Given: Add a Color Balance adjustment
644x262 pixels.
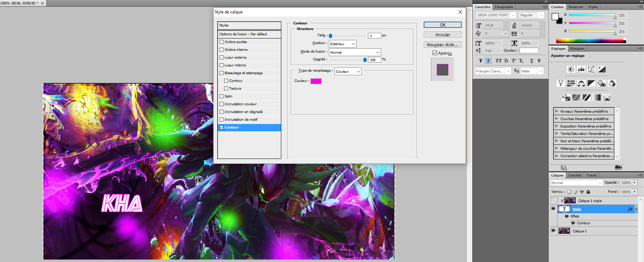Looking at the screenshot, I should pyautogui.click(x=581, y=83).
